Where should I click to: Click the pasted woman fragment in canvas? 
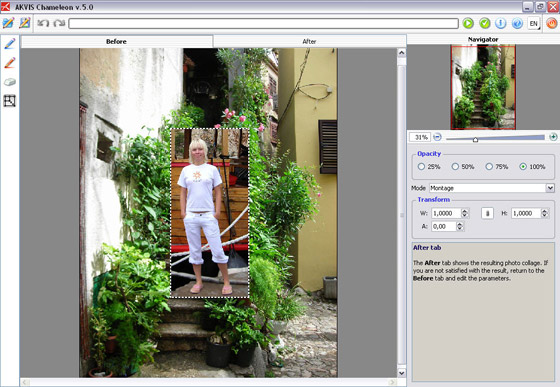click(x=210, y=213)
